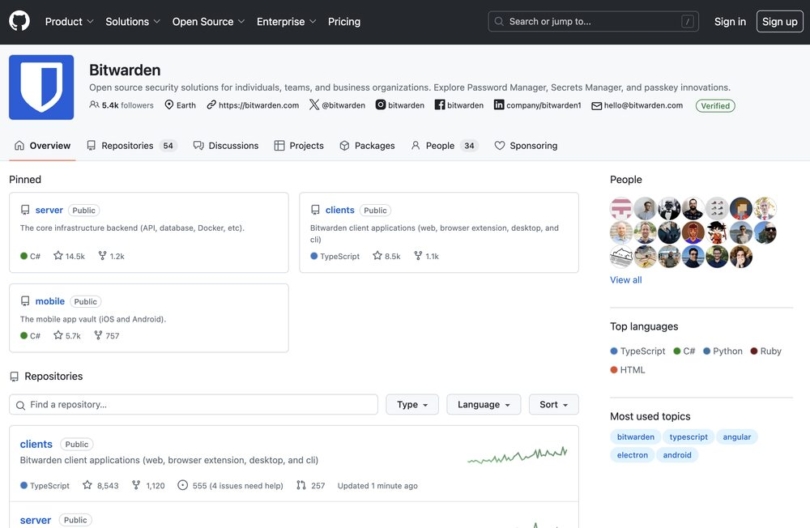Image resolution: width=810 pixels, height=528 pixels.
Task: Click the GitHub logo icon
Action: tap(19, 21)
